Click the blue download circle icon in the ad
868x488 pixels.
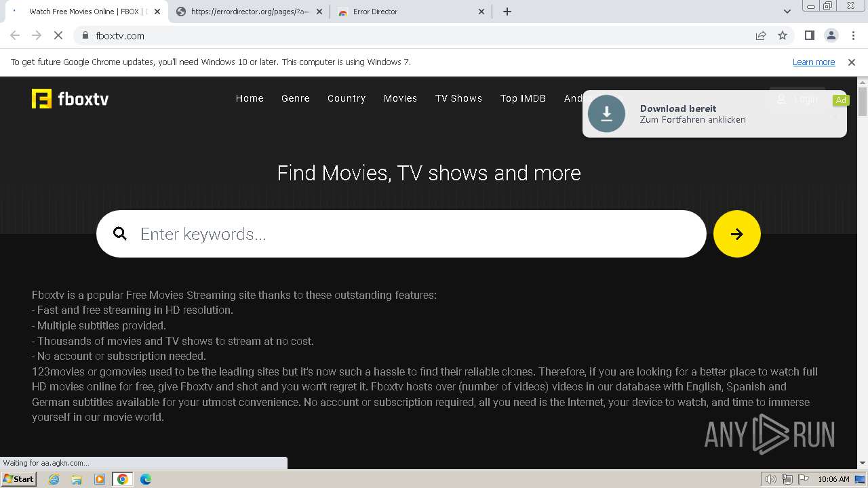pos(606,114)
